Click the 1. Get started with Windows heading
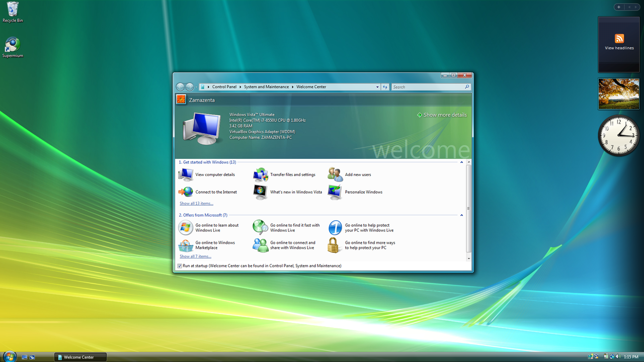 (207, 162)
